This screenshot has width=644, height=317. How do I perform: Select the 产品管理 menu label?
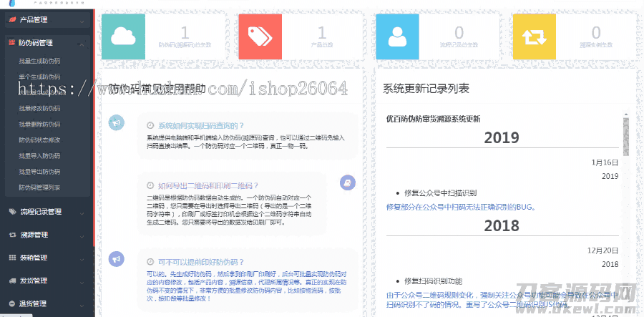34,19
